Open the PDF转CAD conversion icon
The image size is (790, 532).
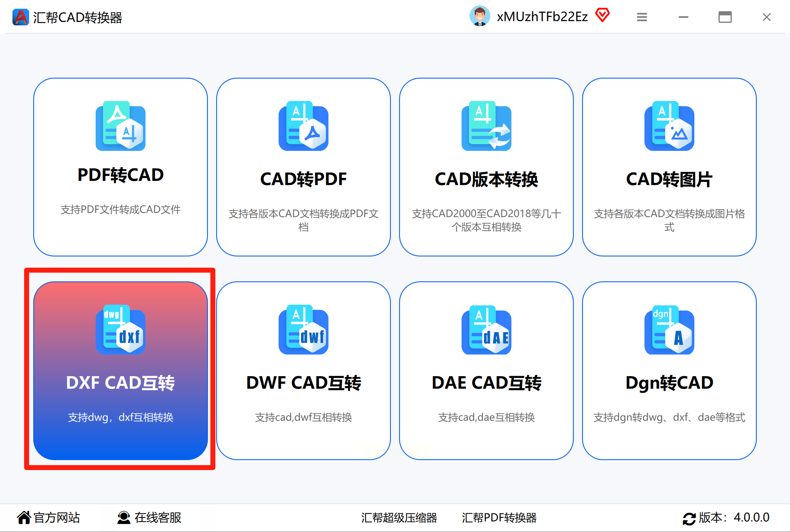121,126
